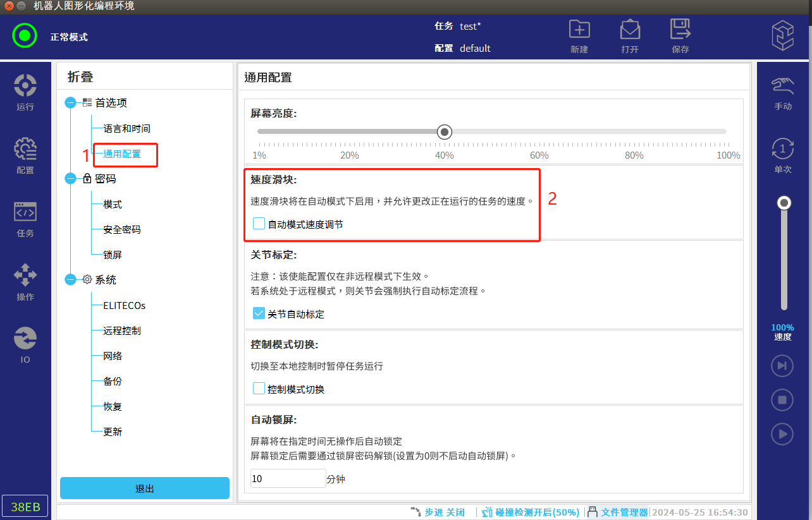
Task: Uncheck 关节自动标定 checkbox
Action: click(x=259, y=313)
